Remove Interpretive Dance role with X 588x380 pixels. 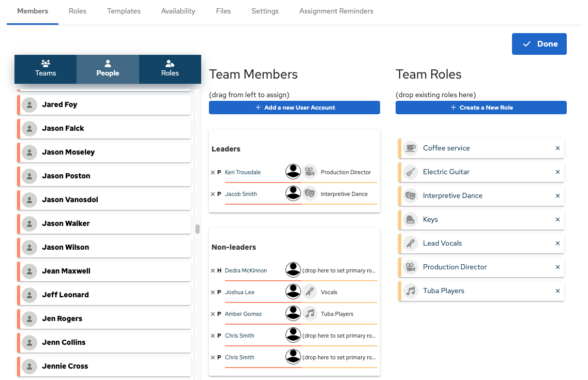(x=557, y=196)
